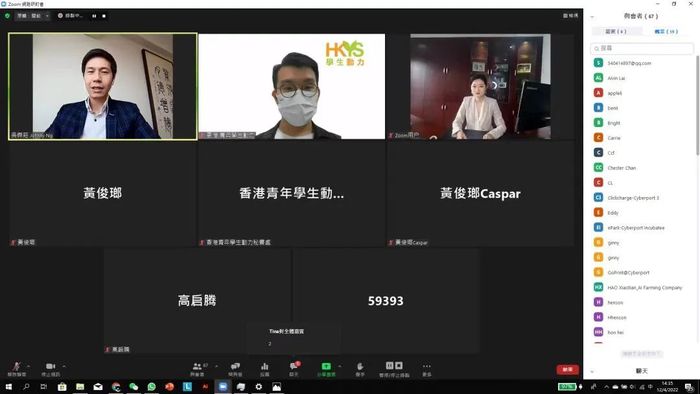The height and width of the screenshot is (394, 700).
Task: Expand the arrow next to the camera button
Action: [x=64, y=366]
